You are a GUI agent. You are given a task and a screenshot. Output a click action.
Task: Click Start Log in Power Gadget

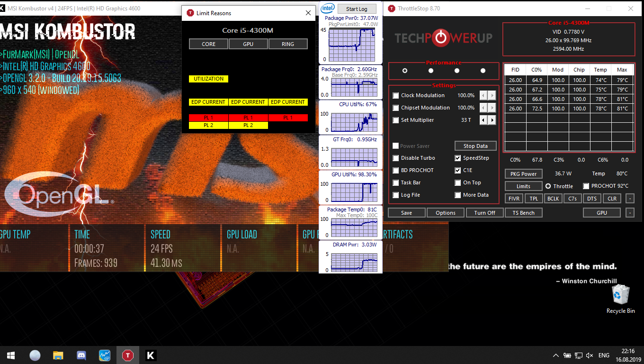pyautogui.click(x=357, y=9)
